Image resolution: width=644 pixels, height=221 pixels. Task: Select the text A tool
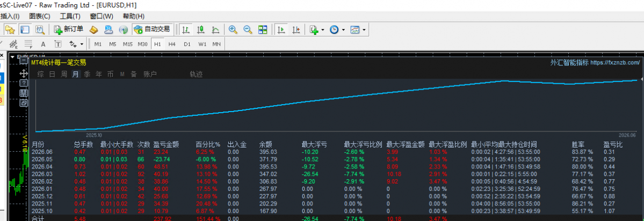[x=43, y=44]
